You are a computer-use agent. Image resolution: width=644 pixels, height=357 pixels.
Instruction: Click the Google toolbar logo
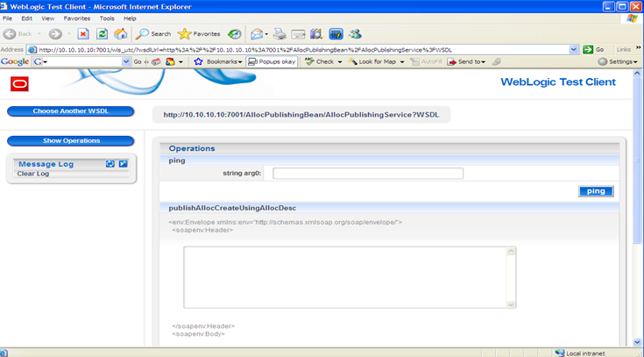pyautogui.click(x=15, y=61)
